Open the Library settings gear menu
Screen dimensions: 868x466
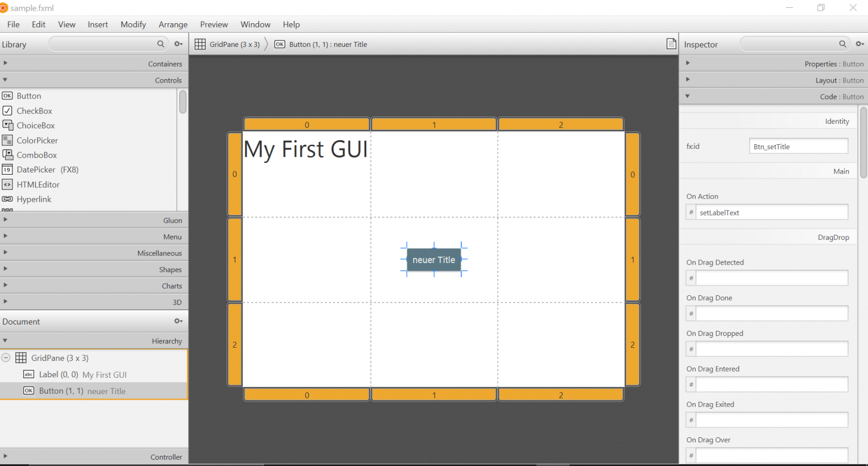[179, 44]
